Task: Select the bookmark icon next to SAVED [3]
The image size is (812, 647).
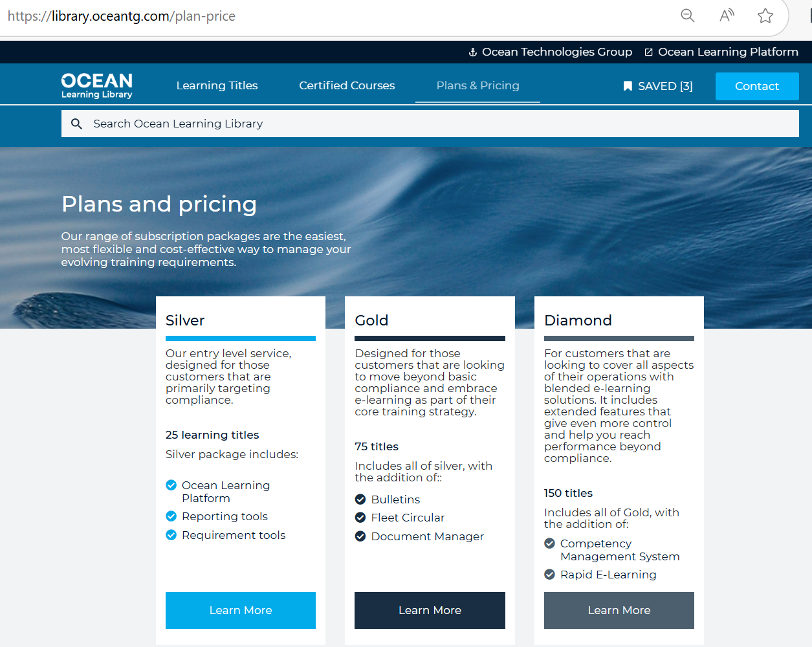Action: click(626, 85)
